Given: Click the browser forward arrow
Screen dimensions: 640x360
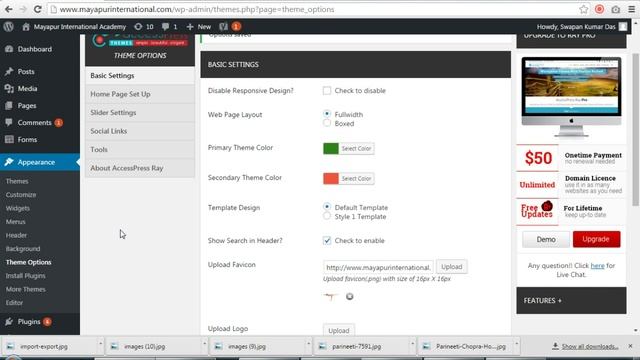Looking at the screenshot, I should pos(23,9).
